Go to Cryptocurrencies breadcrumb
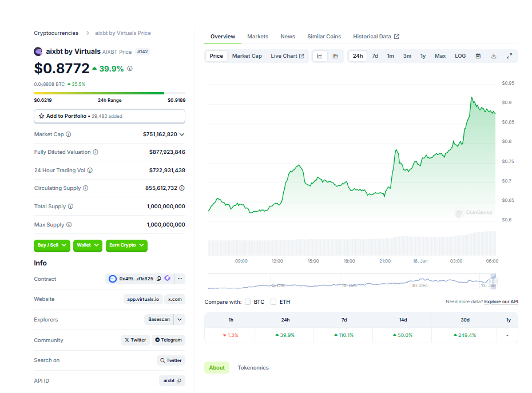This screenshot has height=393, width=532. 56,33
